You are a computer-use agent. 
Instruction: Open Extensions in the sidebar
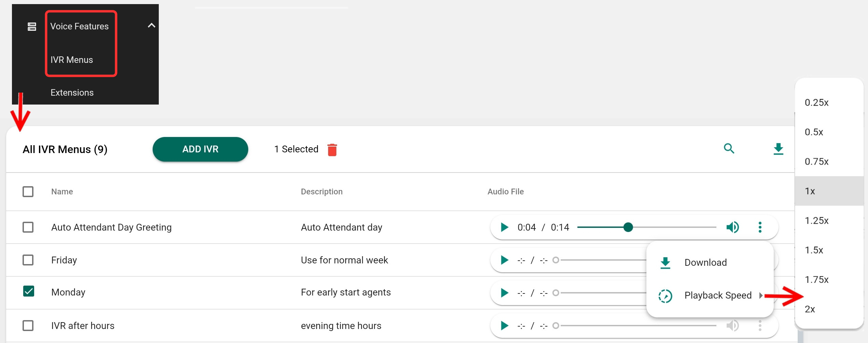pos(72,92)
